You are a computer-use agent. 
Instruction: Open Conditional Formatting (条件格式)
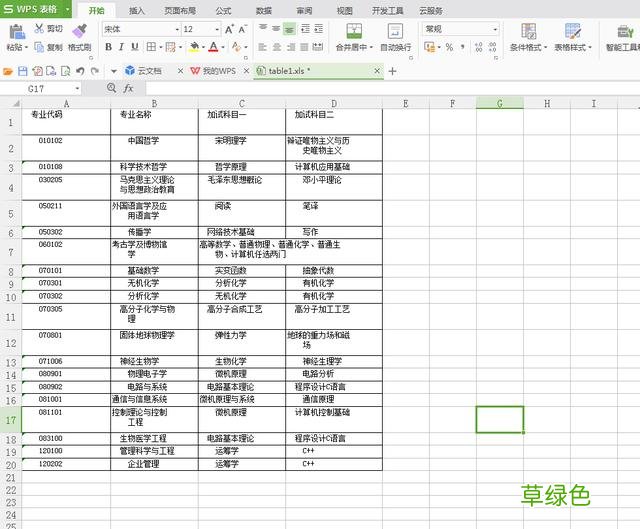pos(529,37)
